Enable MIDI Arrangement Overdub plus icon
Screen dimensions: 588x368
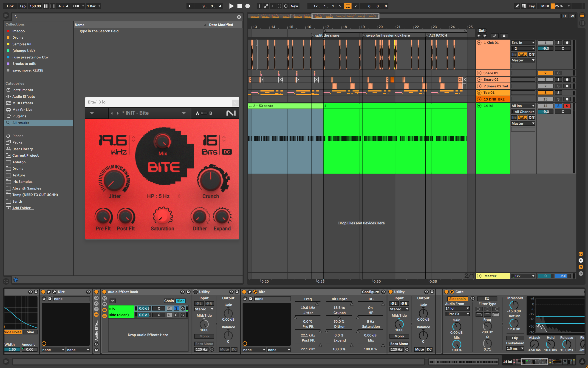tap(260, 6)
